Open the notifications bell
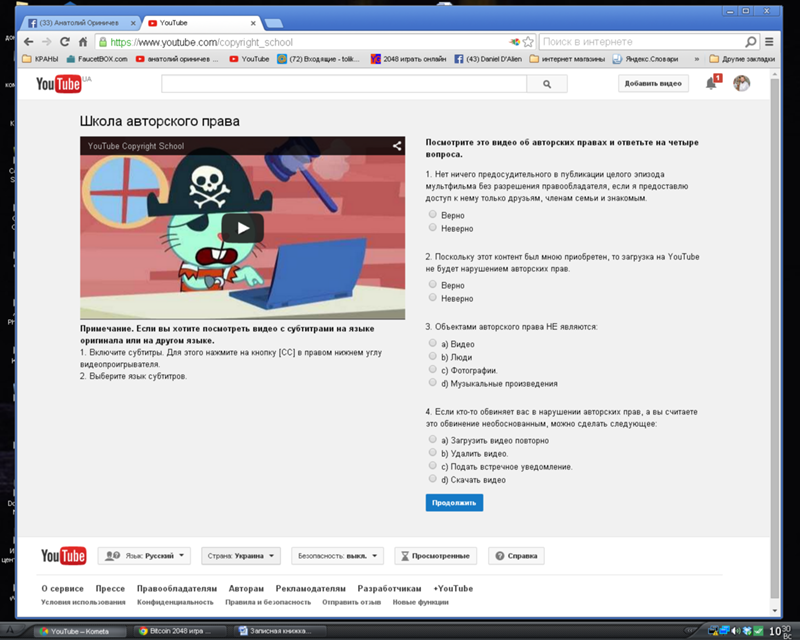Viewport: 800px width, 640px height. pos(711,84)
